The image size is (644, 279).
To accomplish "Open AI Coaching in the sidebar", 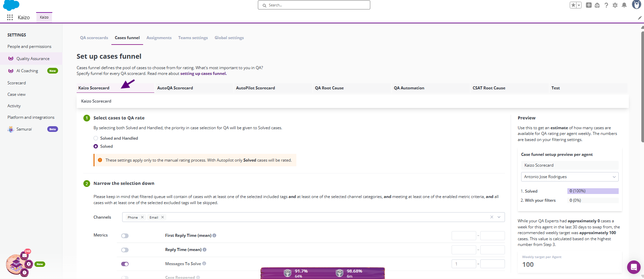I will (x=27, y=71).
